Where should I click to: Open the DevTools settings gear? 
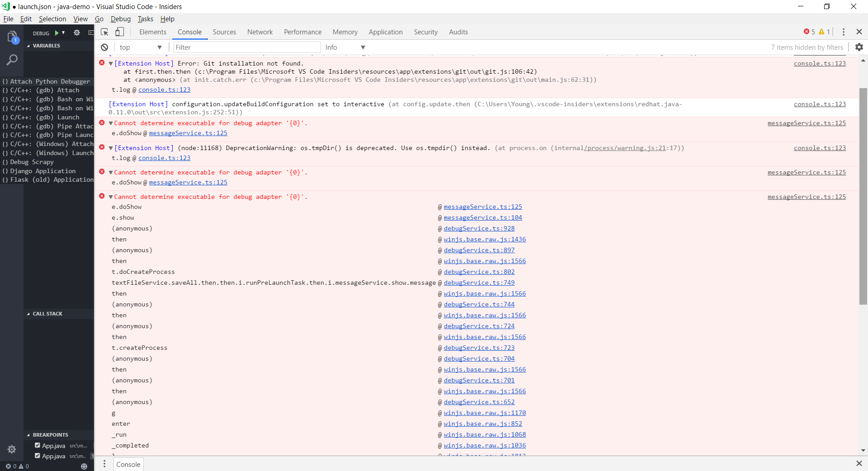click(859, 47)
